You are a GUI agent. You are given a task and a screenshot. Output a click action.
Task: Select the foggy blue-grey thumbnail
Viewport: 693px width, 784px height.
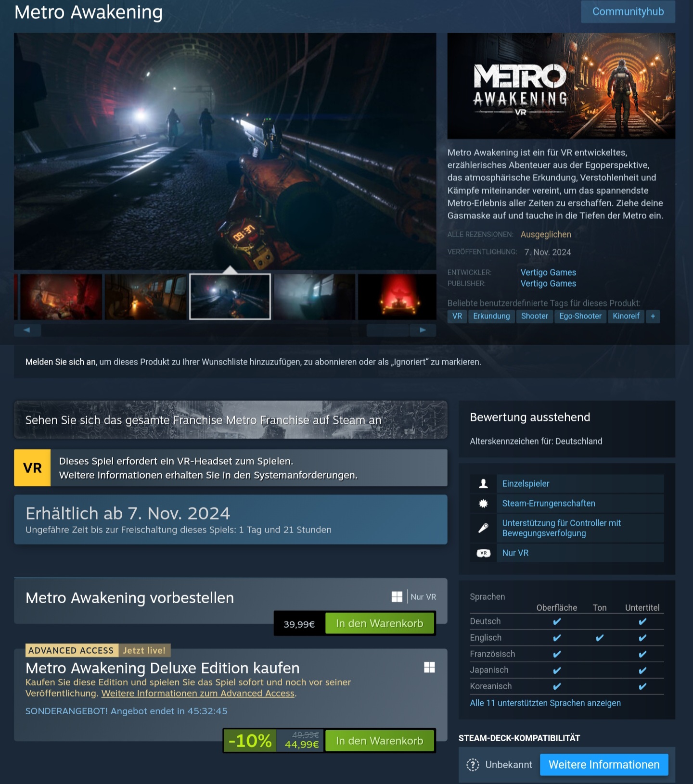point(315,297)
